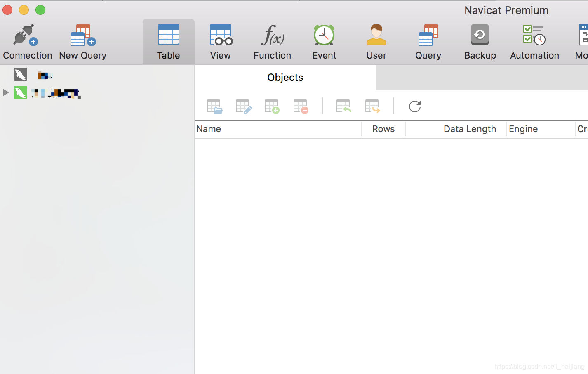
Task: Sort by the Name column header
Action: [x=278, y=129]
